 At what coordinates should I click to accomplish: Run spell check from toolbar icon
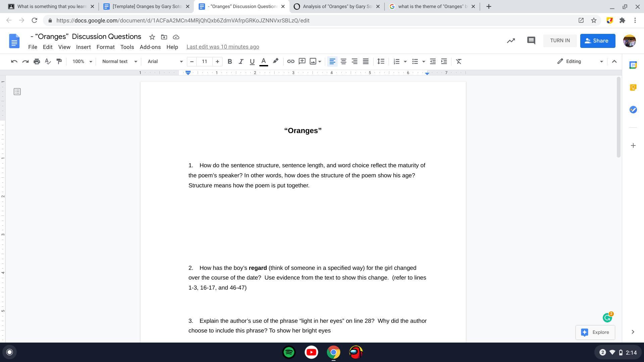point(48,61)
